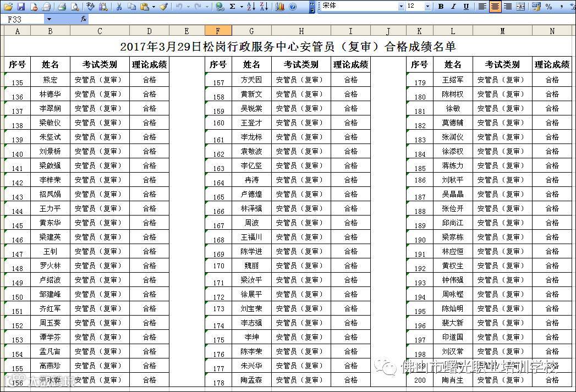Select cell with name 方天因
Image resolution: width=576 pixels, height=392 pixels.
251,80
